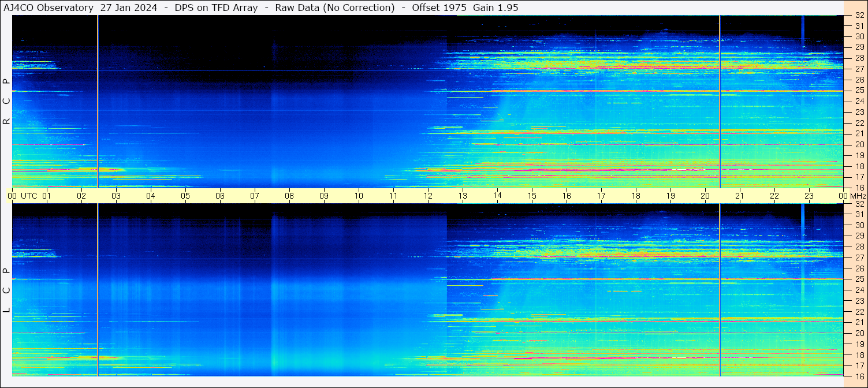Click the 23 hour mark on time axis
This screenshot has width=868, height=388.
809,196
